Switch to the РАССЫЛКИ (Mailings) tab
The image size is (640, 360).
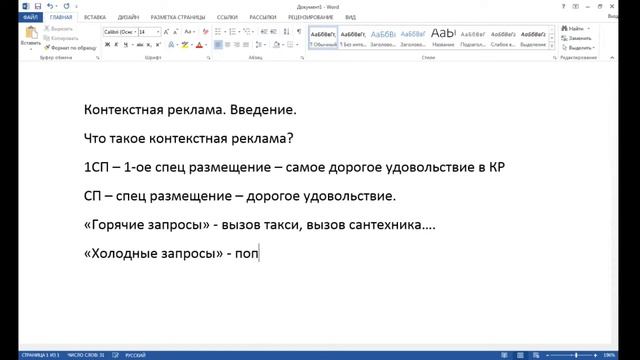coord(263,17)
